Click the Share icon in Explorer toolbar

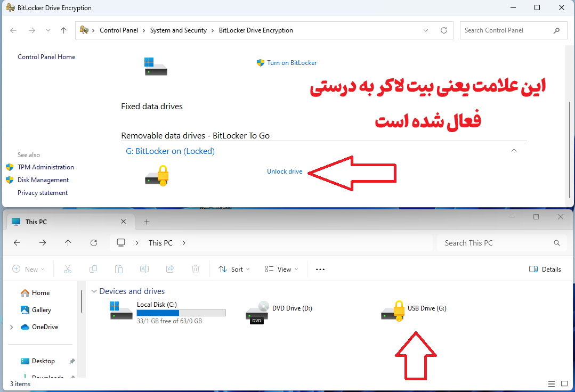pos(170,269)
